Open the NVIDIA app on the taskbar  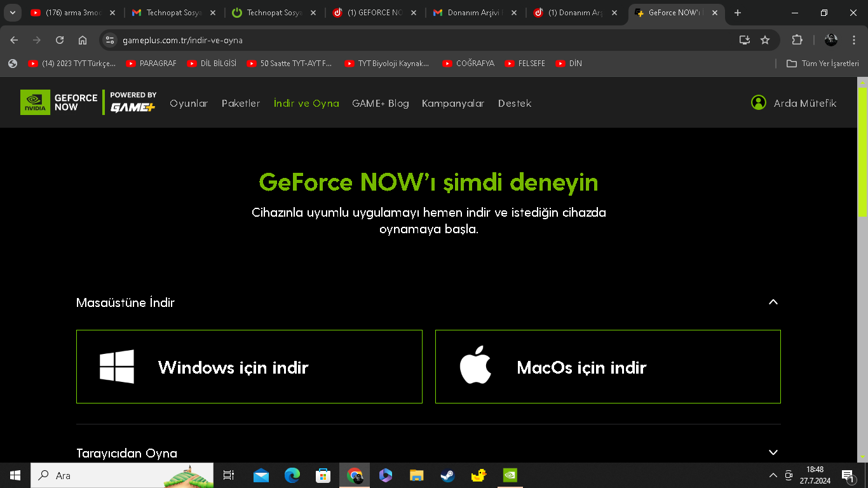tap(510, 475)
